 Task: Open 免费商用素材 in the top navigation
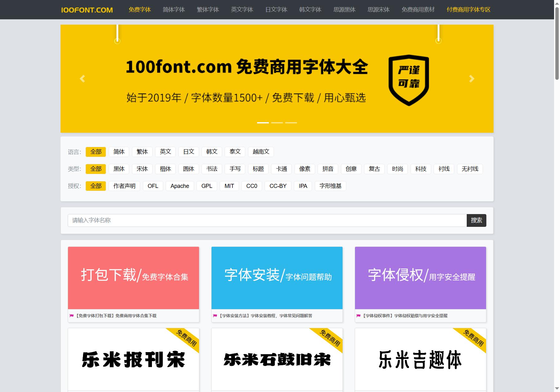[418, 10]
